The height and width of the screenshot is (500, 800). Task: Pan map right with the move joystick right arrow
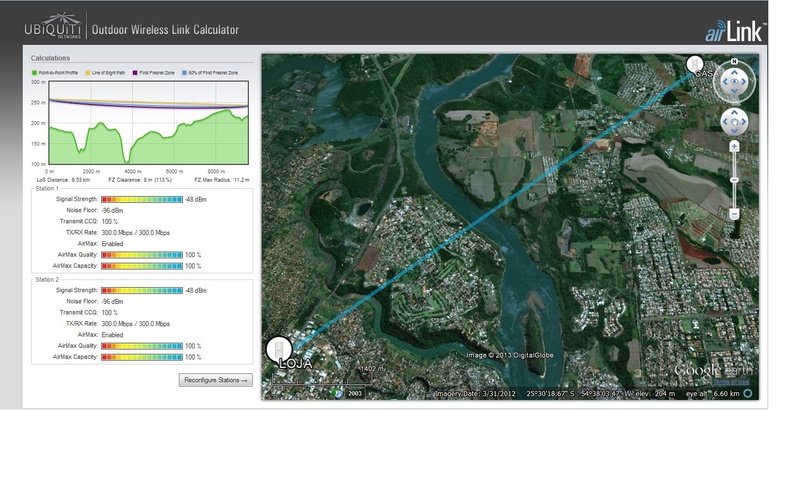(x=743, y=121)
